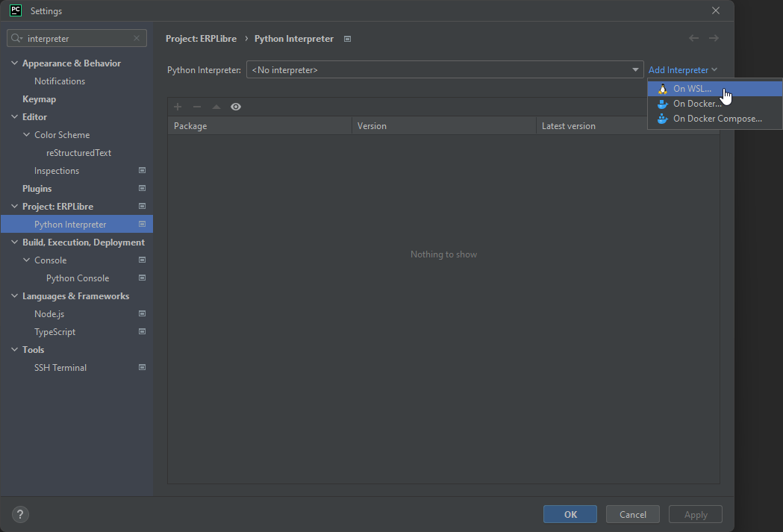The width and height of the screenshot is (783, 532).
Task: Collapse the Console node
Action: click(x=26, y=260)
